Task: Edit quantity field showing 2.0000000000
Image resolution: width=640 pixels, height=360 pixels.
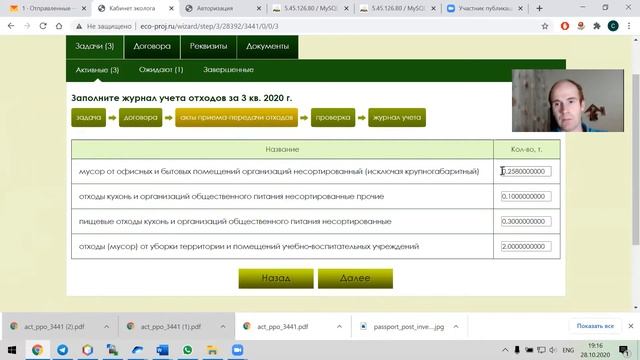Action: pos(526,247)
